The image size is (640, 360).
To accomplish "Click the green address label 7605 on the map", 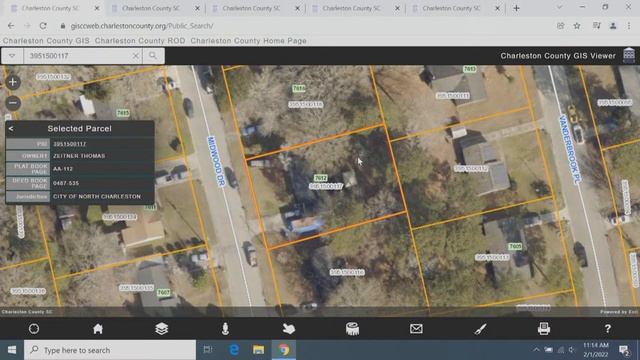I will click(515, 247).
